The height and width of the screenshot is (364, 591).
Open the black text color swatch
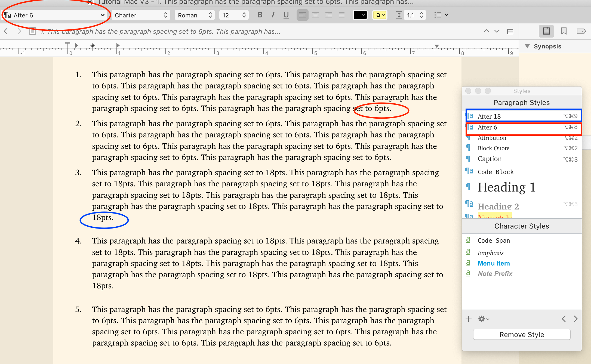360,15
